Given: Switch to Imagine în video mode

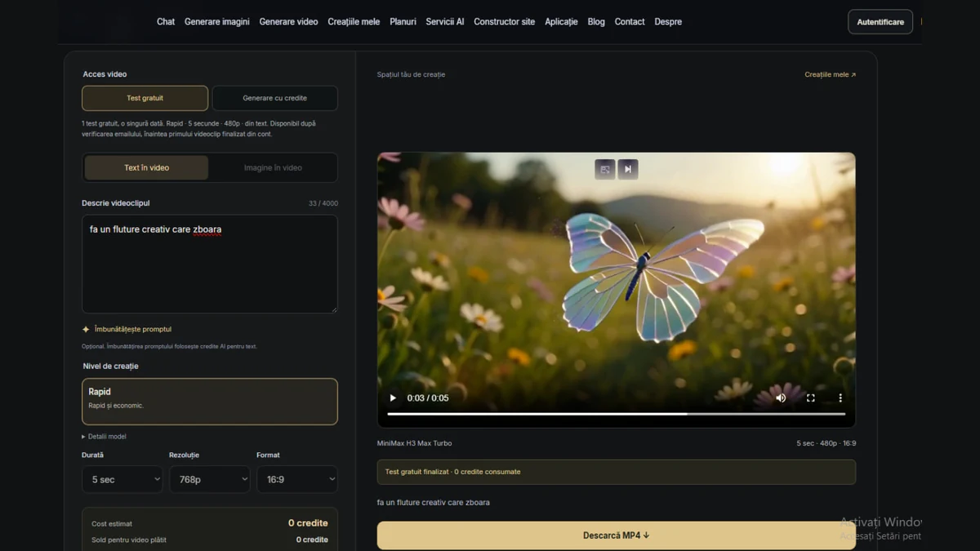Looking at the screenshot, I should [x=273, y=168].
